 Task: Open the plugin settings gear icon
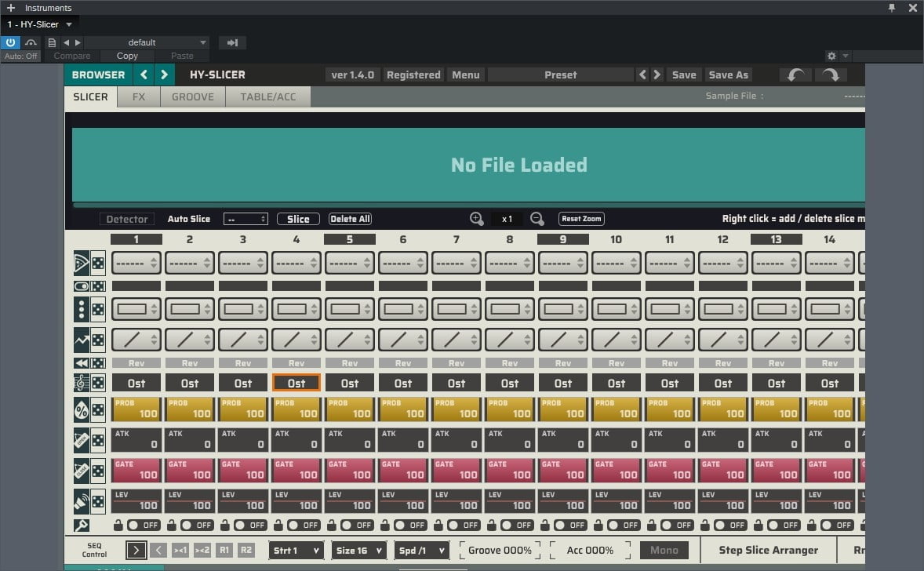pos(831,56)
